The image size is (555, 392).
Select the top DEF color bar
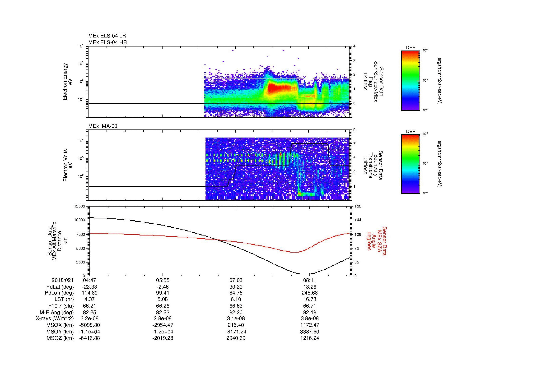[410, 81]
